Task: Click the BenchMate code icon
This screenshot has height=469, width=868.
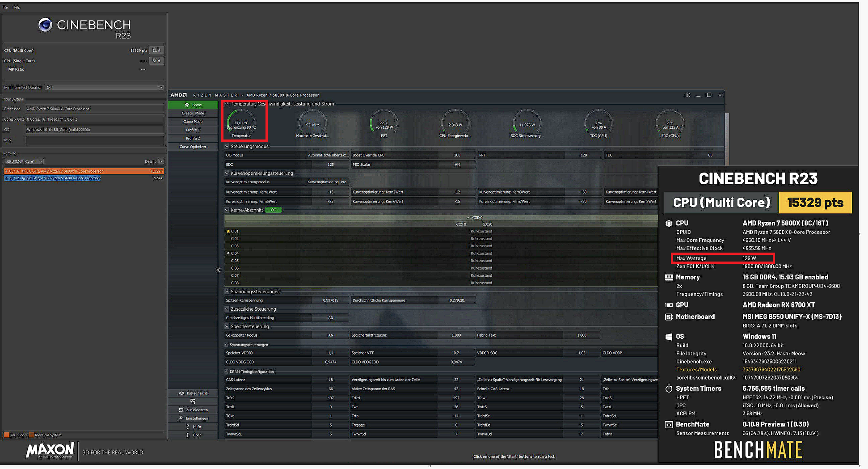Action: [669, 424]
